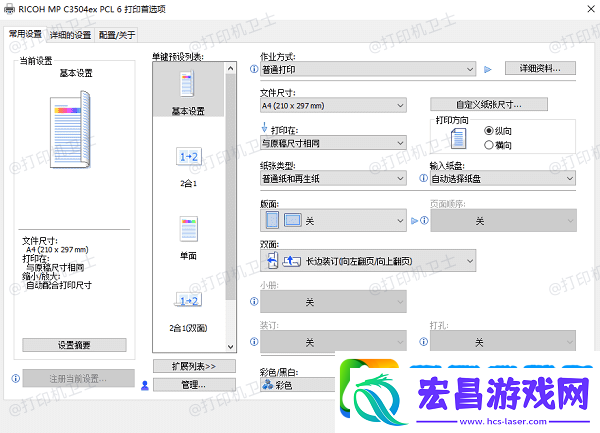Image resolution: width=600 pixels, height=433 pixels.
Task: Select the 2合1 preset icon
Action: (189, 156)
